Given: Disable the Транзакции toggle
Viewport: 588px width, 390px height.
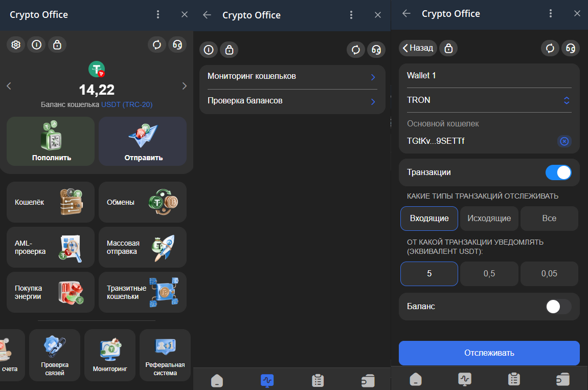Looking at the screenshot, I should (x=558, y=172).
